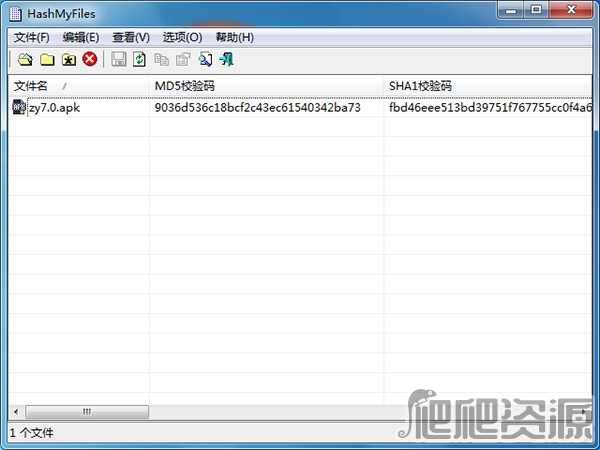Click the Find magnifier icon

coord(205,60)
